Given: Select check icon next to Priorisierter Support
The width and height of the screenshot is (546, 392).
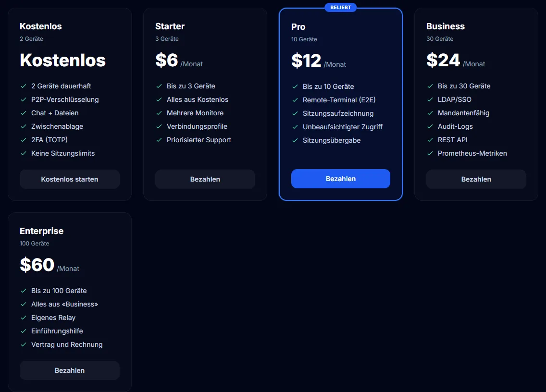Looking at the screenshot, I should (159, 140).
